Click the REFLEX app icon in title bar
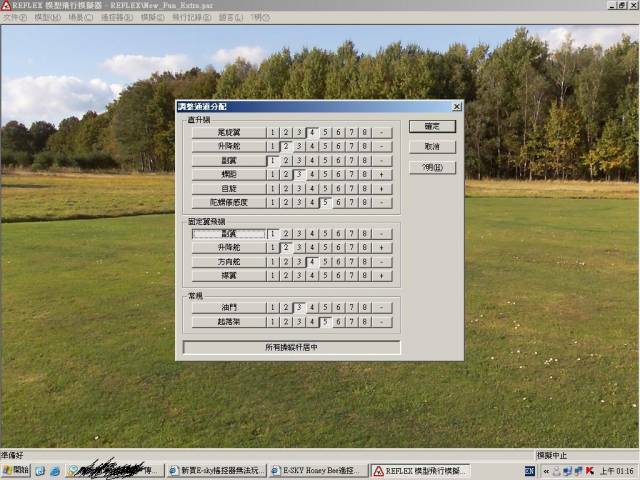640x480 pixels. click(x=6, y=5)
